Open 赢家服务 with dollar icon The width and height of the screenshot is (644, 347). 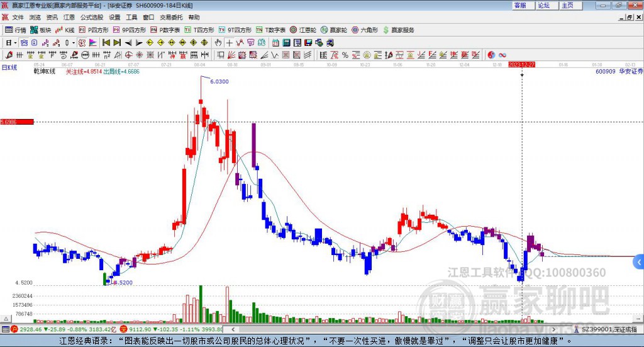399,30
